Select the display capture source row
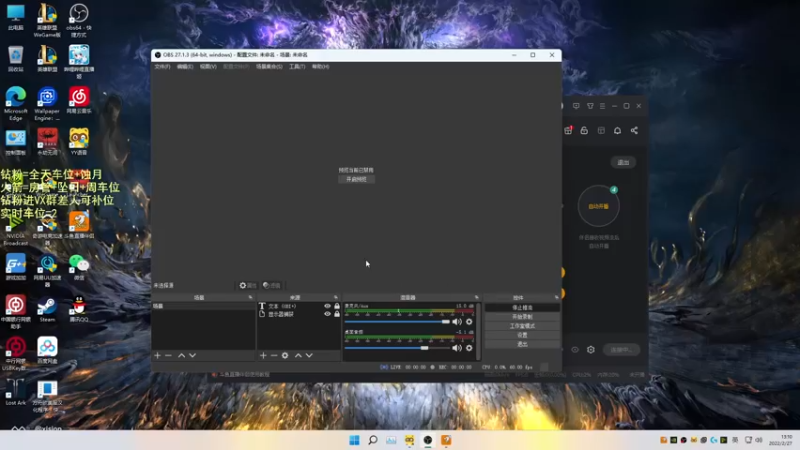This screenshot has width=800, height=450. click(298, 314)
